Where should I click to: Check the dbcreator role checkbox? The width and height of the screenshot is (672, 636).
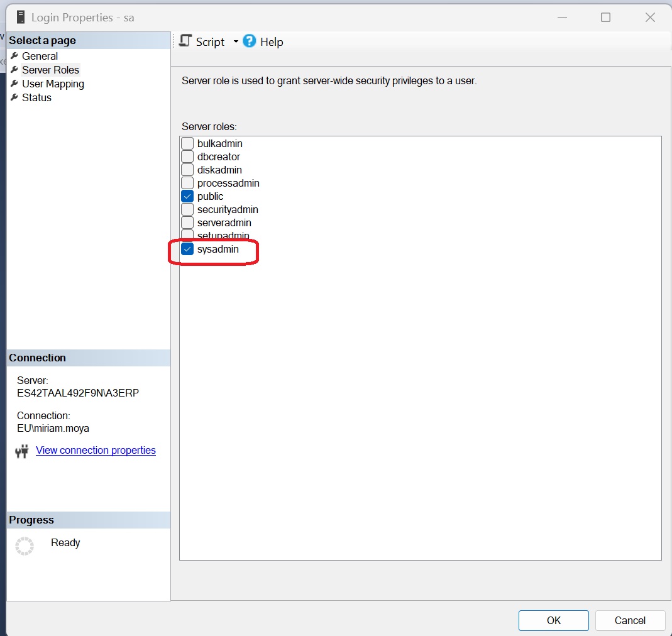point(187,156)
